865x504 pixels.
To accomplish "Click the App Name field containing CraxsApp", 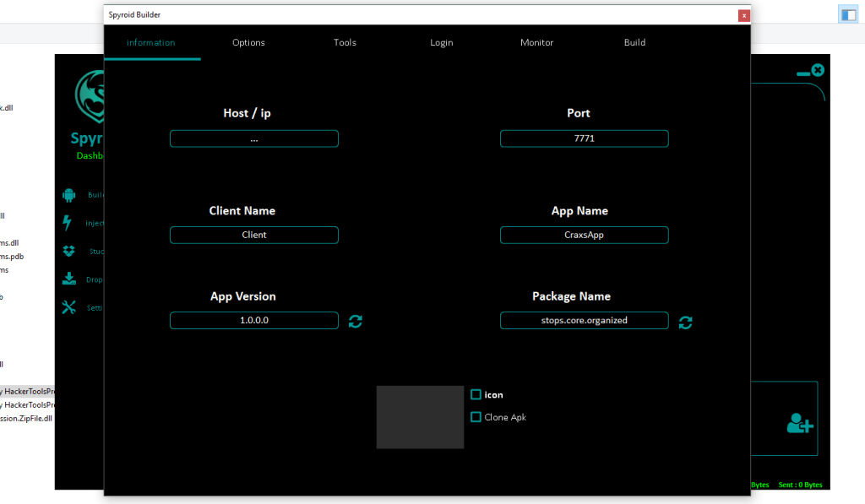I will 584,235.
